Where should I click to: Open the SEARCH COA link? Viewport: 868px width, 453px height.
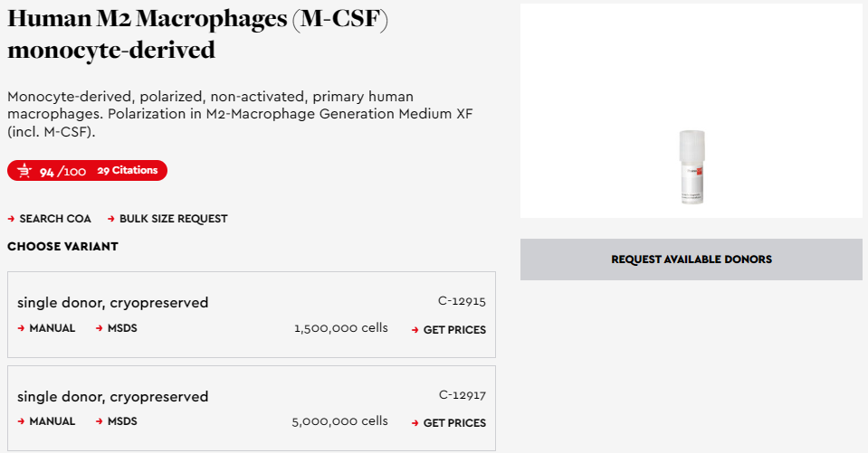pos(55,219)
